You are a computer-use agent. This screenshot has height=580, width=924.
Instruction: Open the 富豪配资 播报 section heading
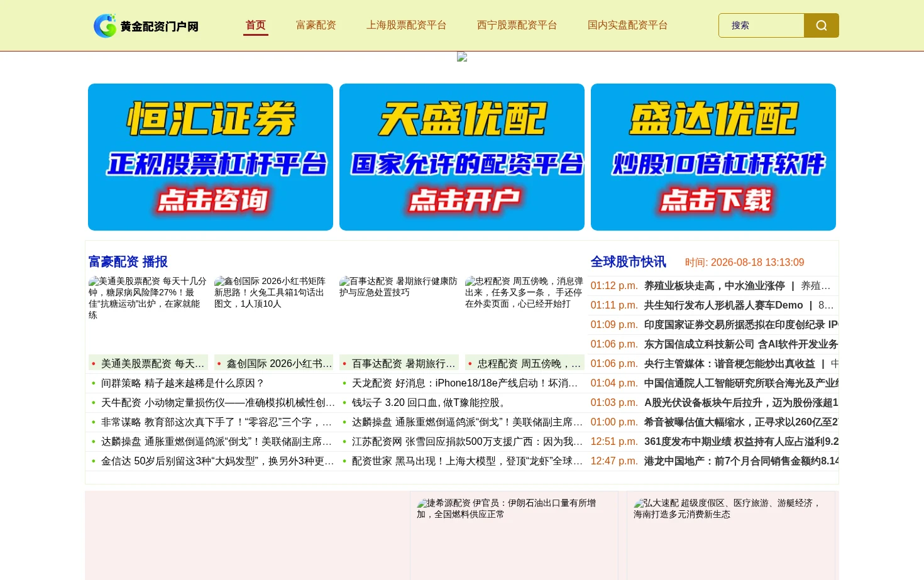(x=128, y=261)
